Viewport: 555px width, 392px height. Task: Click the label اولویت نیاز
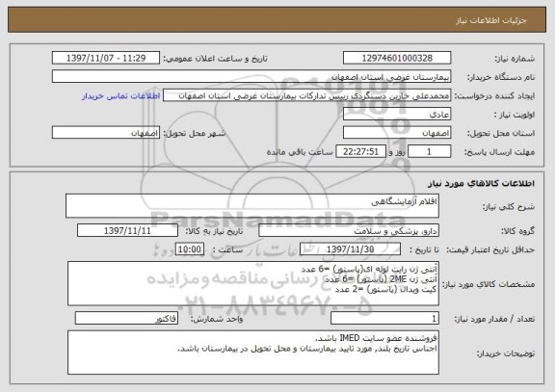[x=515, y=115]
